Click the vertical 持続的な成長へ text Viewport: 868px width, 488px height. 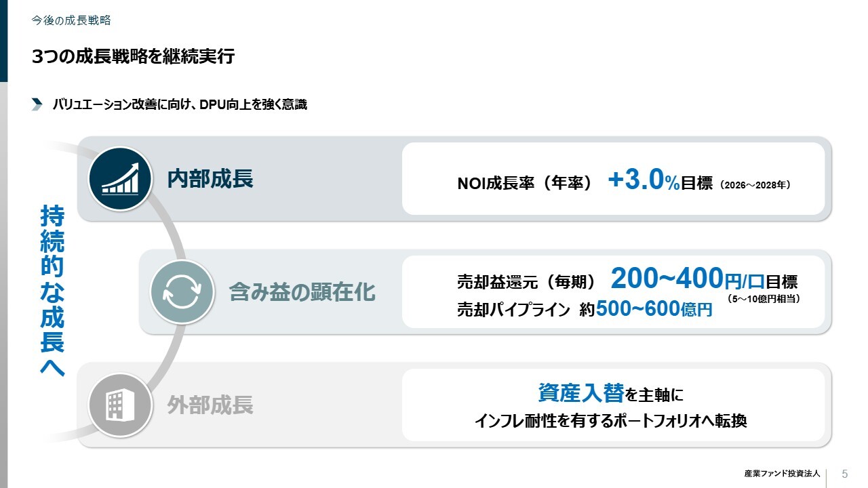(x=52, y=291)
